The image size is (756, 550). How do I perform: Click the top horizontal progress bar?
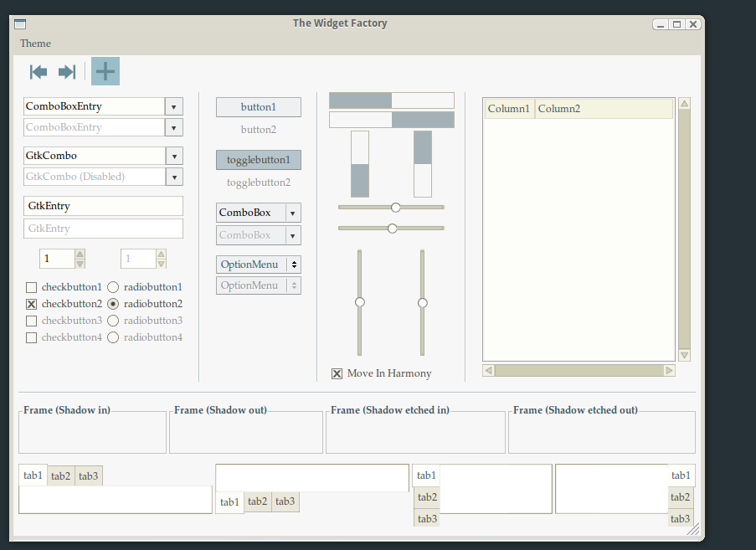(x=392, y=100)
